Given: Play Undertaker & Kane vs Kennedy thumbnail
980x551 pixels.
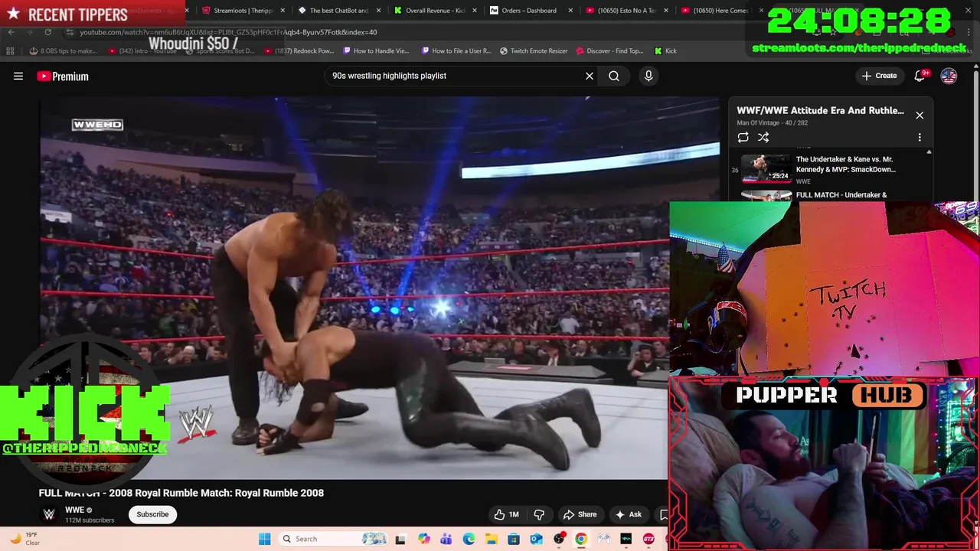Looking at the screenshot, I should pos(766,169).
